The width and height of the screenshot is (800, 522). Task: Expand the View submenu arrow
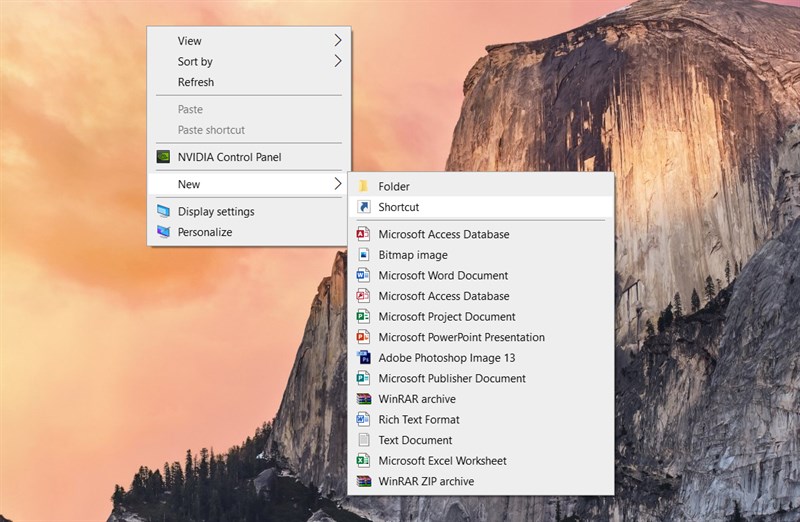pyautogui.click(x=337, y=40)
